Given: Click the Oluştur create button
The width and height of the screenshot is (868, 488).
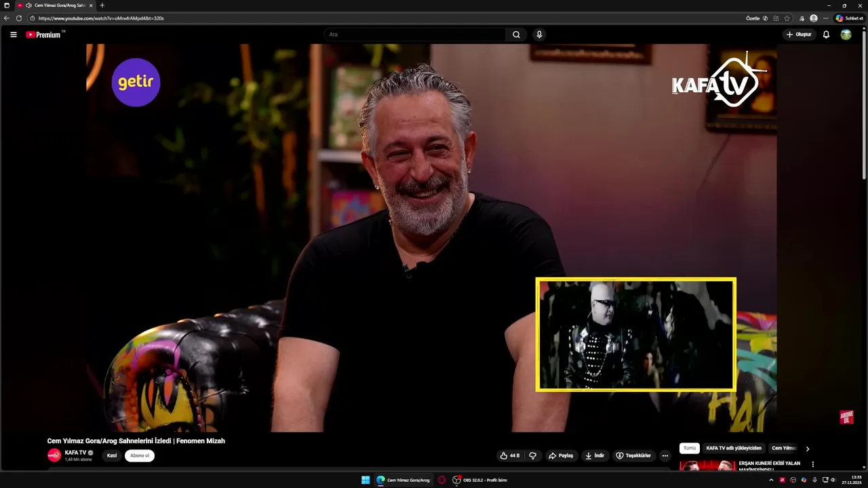Looking at the screenshot, I should tap(799, 35).
